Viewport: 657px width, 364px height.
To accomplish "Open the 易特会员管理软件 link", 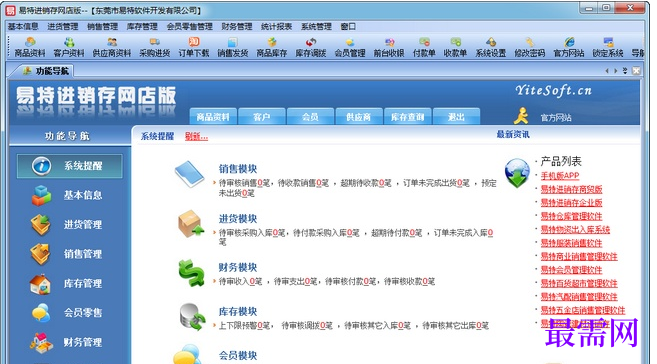I will [x=572, y=270].
